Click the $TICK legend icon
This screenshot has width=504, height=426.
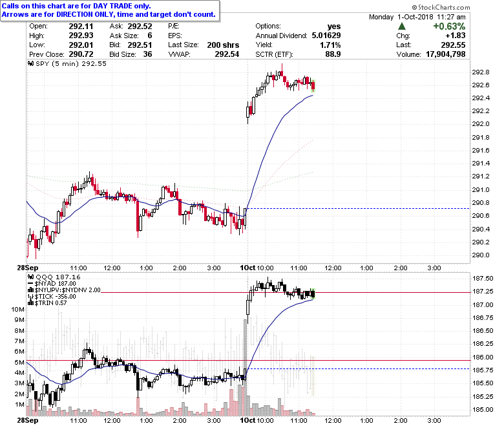coord(31,297)
